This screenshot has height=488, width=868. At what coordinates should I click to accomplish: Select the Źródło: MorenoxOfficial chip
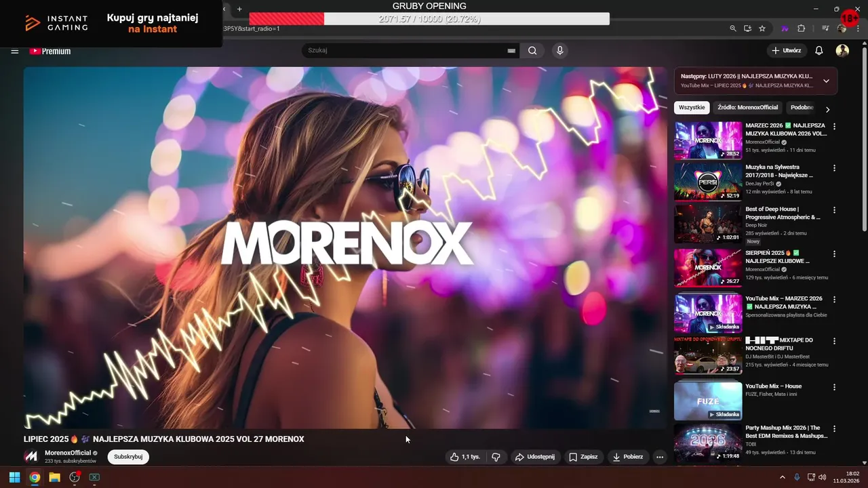748,108
